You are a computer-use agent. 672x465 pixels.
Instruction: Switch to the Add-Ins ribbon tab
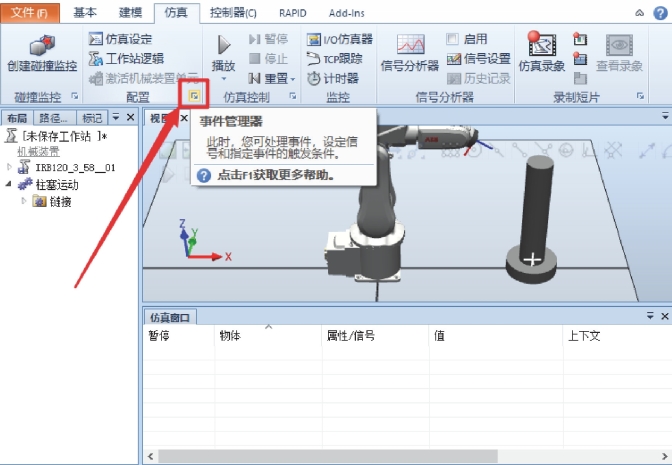[346, 13]
